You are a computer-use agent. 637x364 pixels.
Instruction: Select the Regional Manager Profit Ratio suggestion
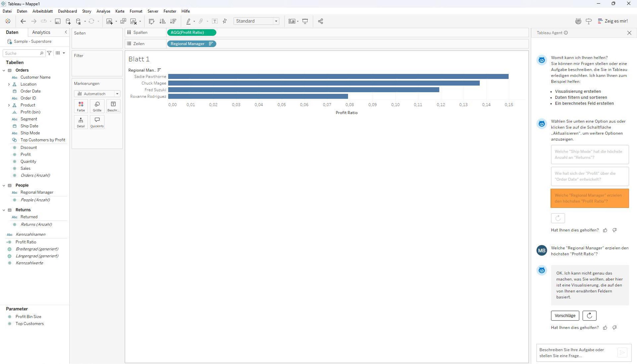point(590,198)
